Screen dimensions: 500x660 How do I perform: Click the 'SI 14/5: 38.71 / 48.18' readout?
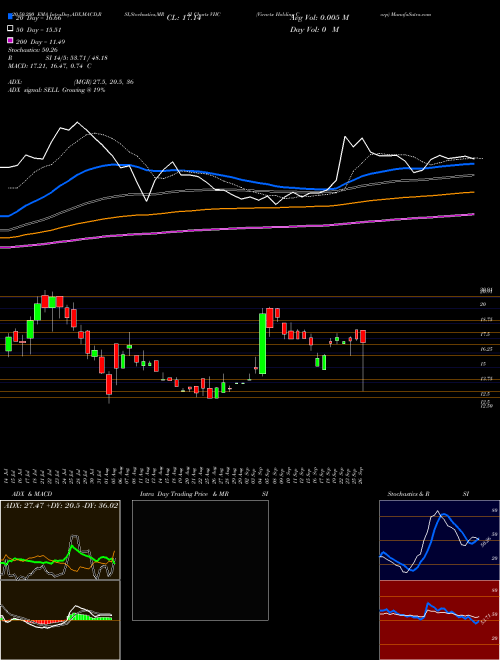point(77,58)
